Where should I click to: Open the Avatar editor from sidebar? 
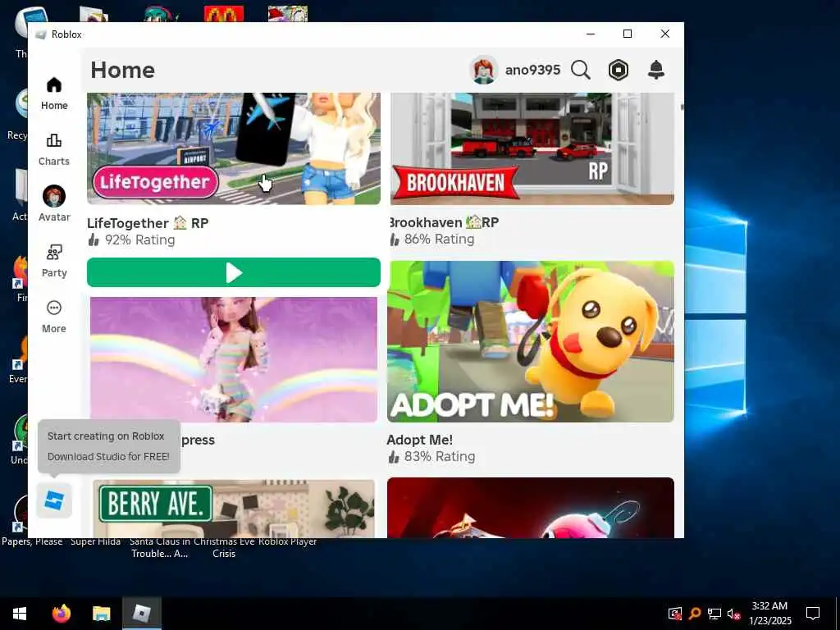[x=54, y=203]
